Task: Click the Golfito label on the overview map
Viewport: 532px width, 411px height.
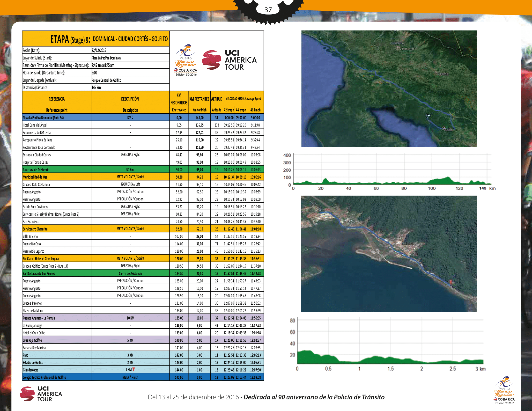Action: [449, 130]
